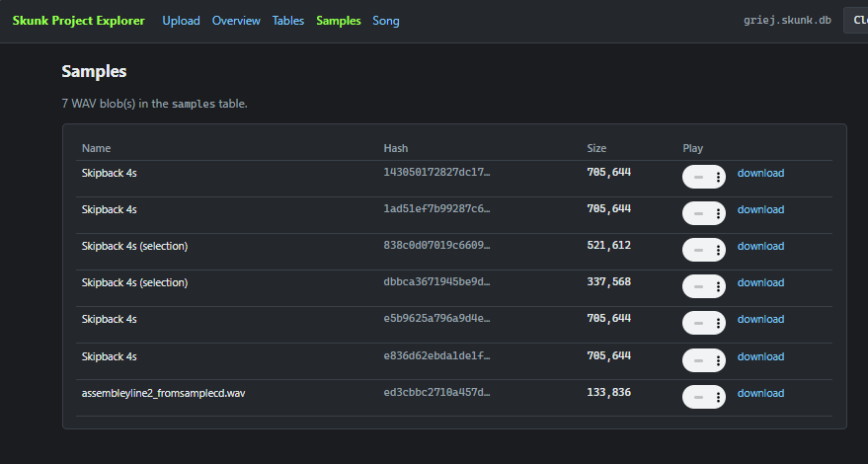Select Skipback 4s (selection) in dbbca3671945be9d row
The height and width of the screenshot is (464, 868).
click(134, 282)
